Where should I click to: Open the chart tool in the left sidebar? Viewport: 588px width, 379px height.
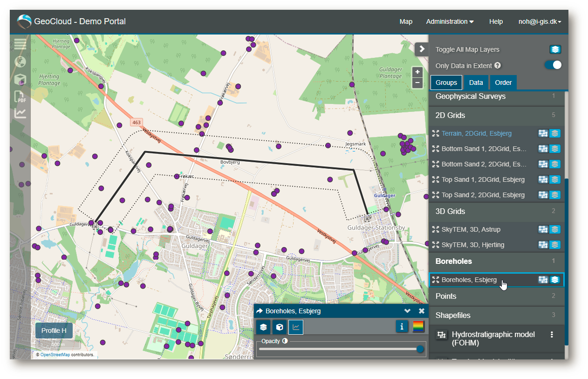20,113
